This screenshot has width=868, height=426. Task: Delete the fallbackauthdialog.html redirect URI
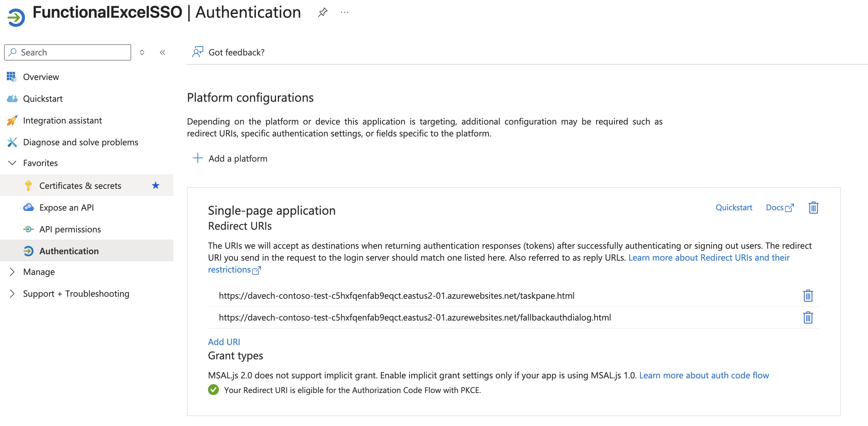808,317
